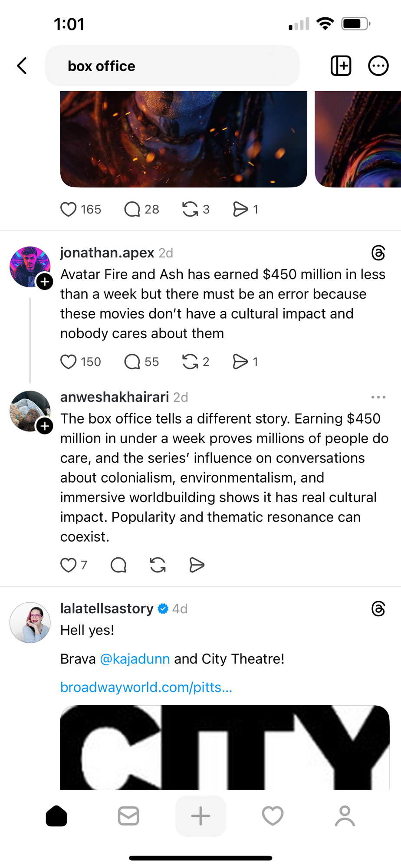Open the City Theatre image thumbnail
401x868 pixels.
pyautogui.click(x=225, y=747)
